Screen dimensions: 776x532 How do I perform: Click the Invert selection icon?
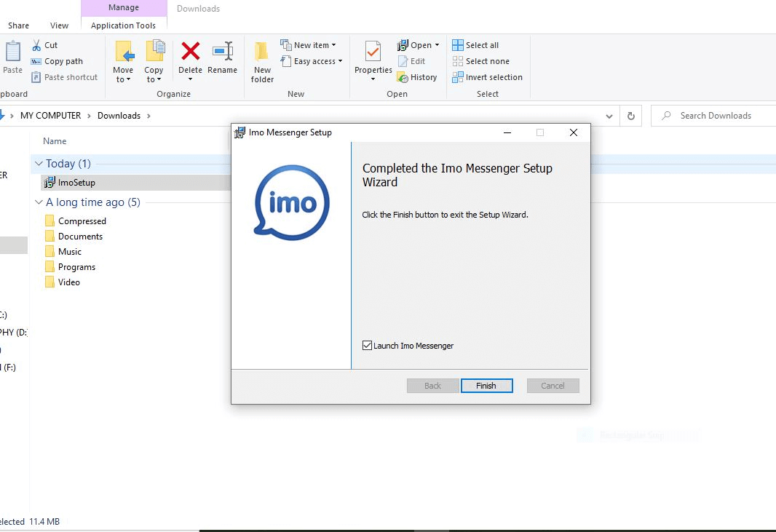click(x=458, y=77)
